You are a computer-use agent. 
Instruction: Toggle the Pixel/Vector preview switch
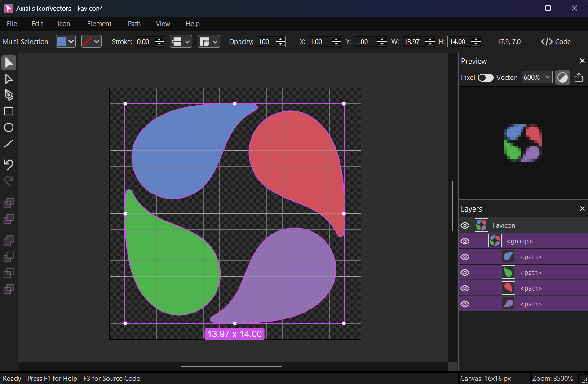[x=486, y=78]
